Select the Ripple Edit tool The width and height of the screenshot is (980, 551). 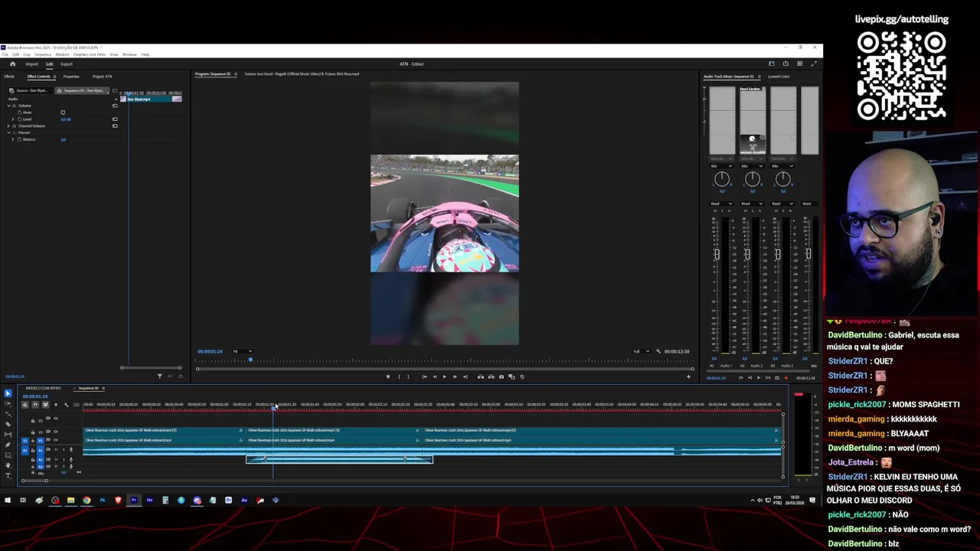[x=8, y=414]
